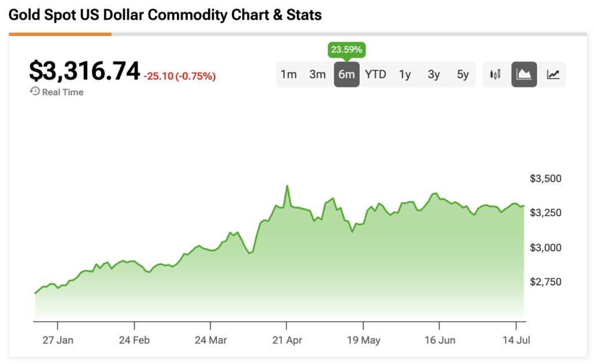The image size is (594, 364).
Task: Show the 3y price history
Action: pos(434,75)
